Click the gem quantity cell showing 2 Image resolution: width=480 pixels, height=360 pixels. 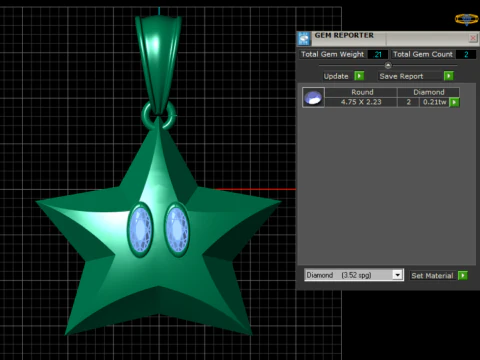408,102
